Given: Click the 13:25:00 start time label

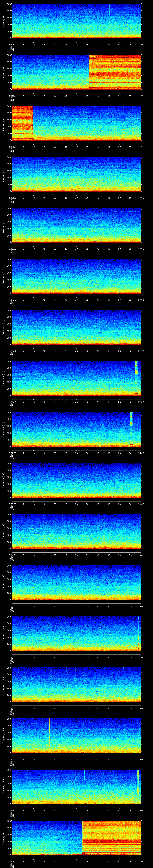Looking at the screenshot, I should 12,606.
